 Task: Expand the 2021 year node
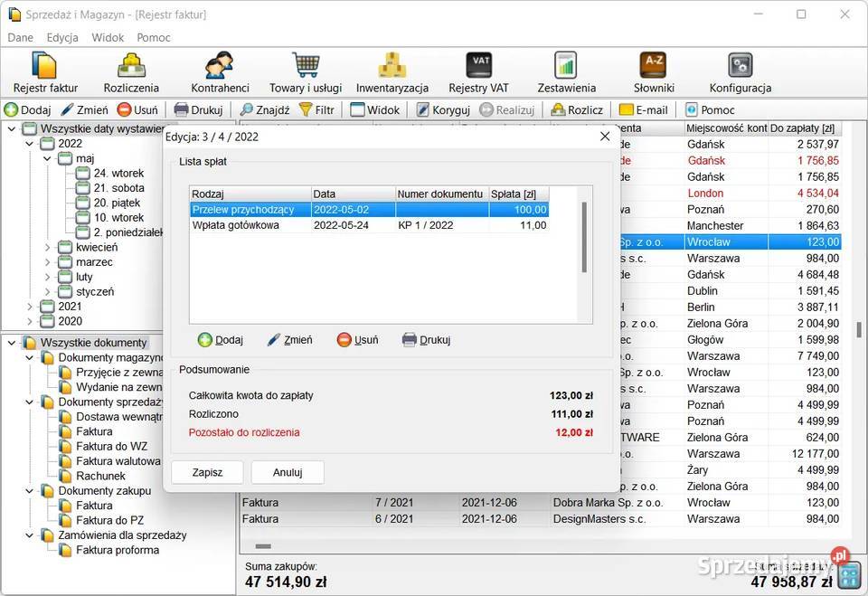coord(30,307)
